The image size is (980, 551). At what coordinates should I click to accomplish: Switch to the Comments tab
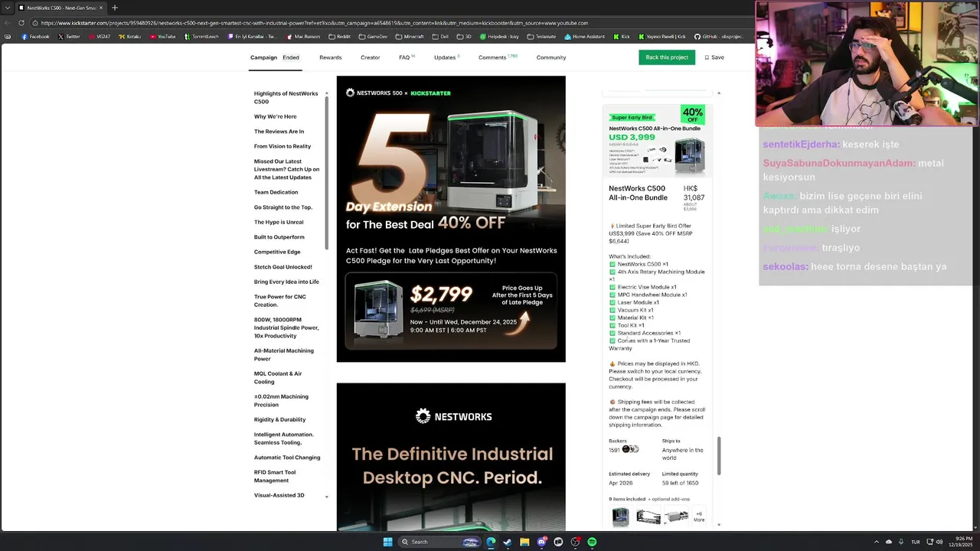click(498, 57)
